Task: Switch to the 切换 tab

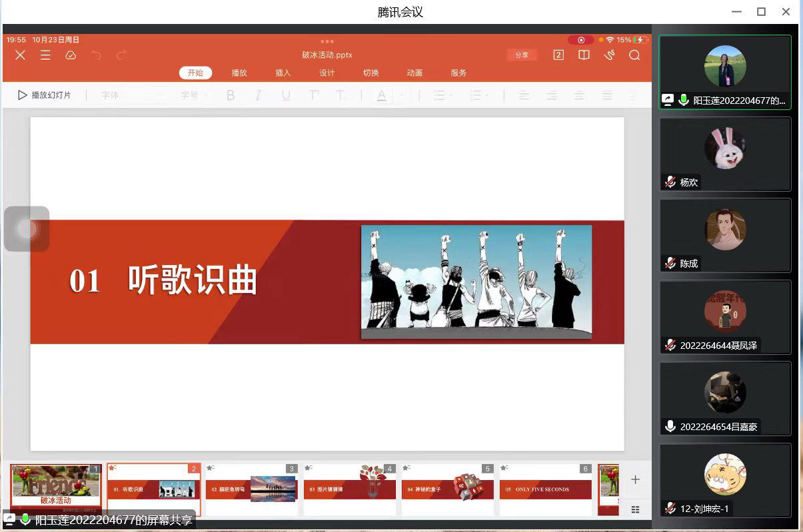Action: tap(371, 73)
